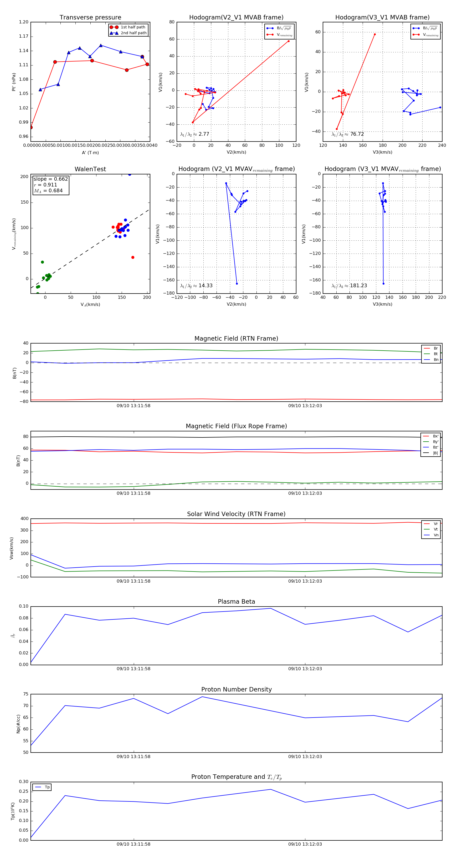Select the '2nd half path' legend entry

(x=128, y=33)
